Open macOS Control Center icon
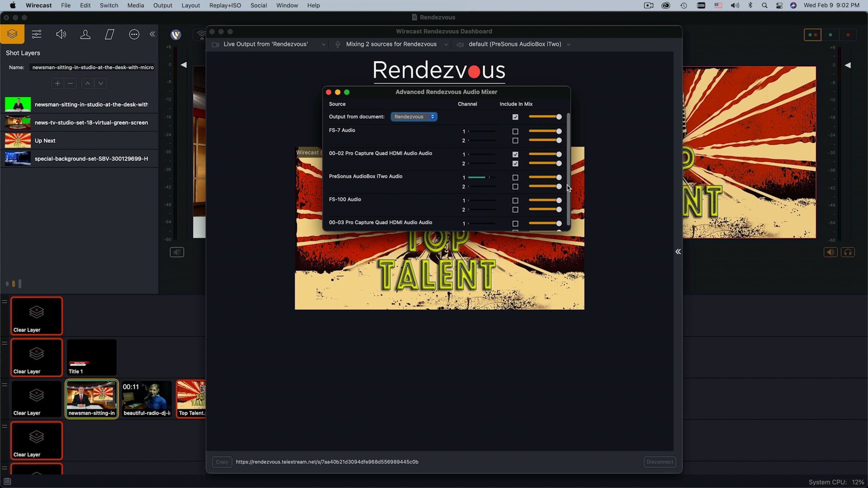The image size is (868, 488). coord(779,5)
